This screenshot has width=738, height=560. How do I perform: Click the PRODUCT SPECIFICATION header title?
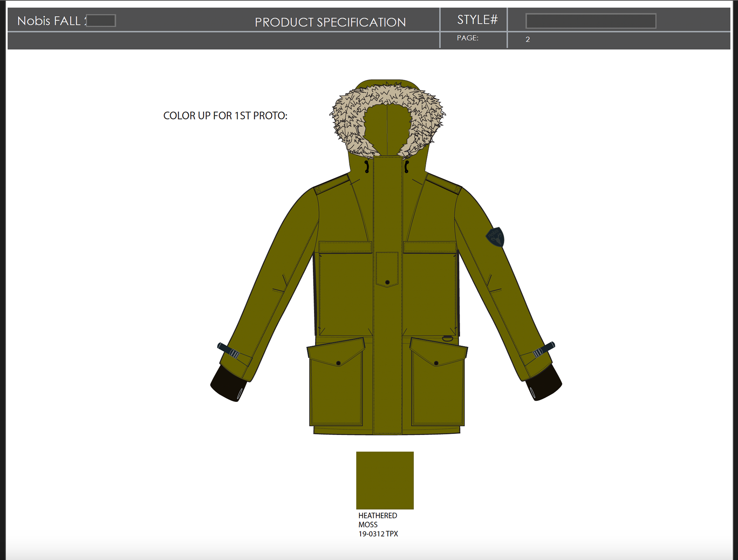coord(330,22)
